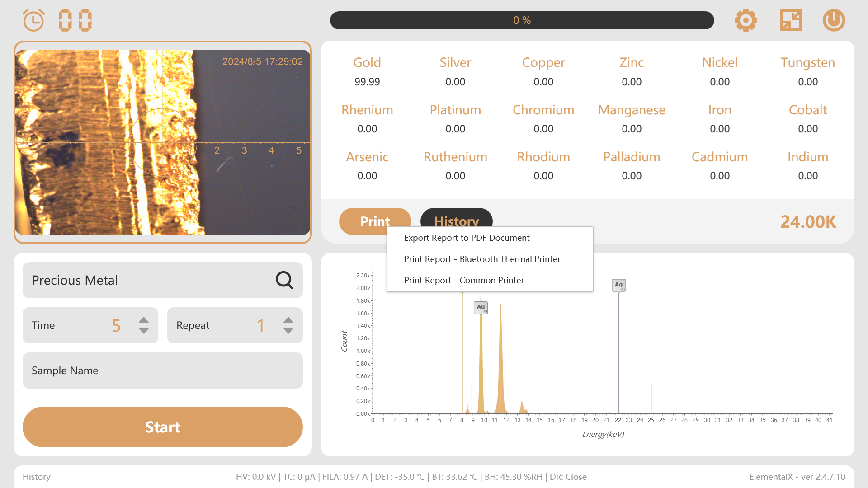
Task: Click the Sample Name input field
Action: pyautogui.click(x=163, y=371)
